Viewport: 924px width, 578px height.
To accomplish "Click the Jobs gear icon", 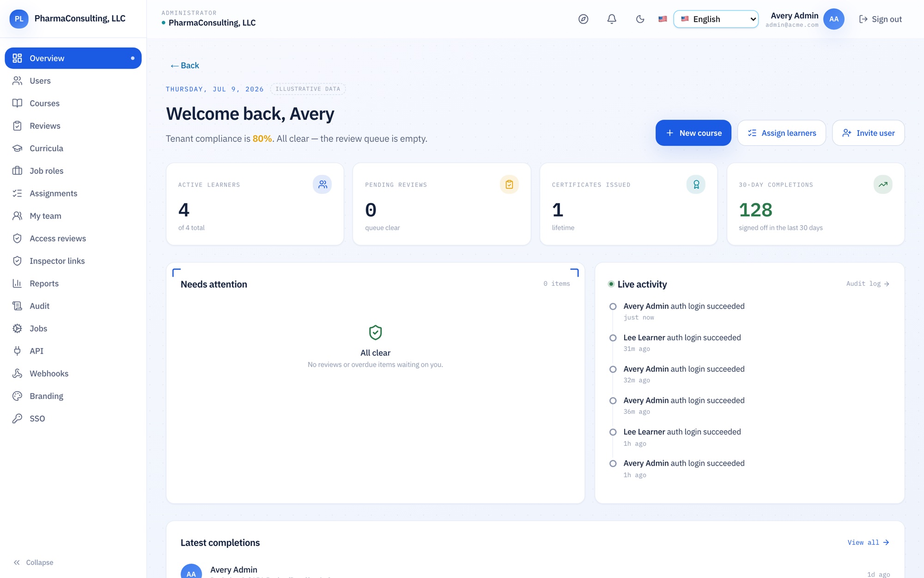I will click(x=17, y=328).
